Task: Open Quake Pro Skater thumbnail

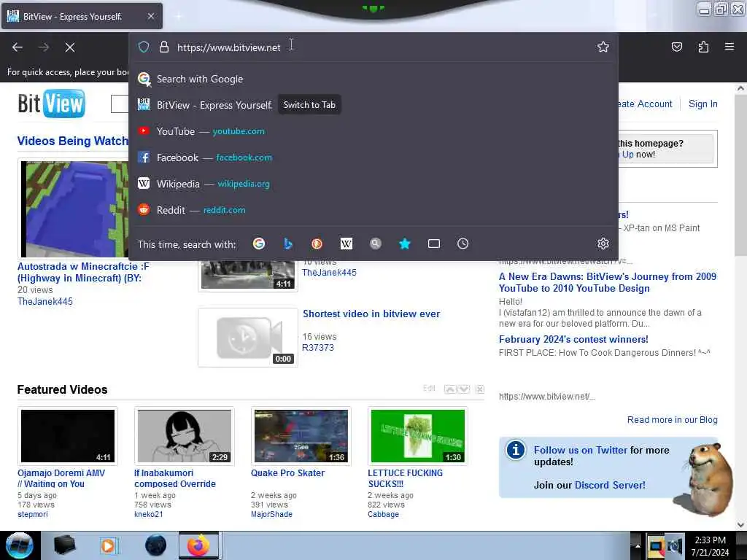Action: click(x=301, y=436)
